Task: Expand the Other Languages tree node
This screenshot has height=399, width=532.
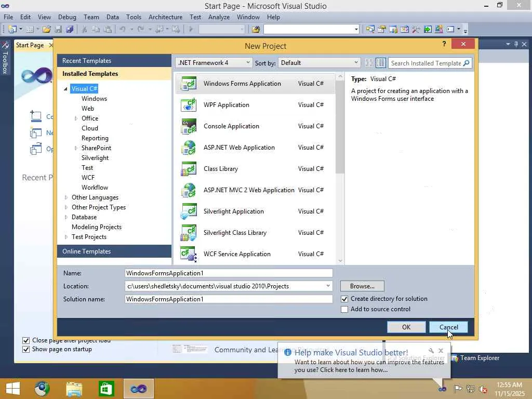Action: 66,197
